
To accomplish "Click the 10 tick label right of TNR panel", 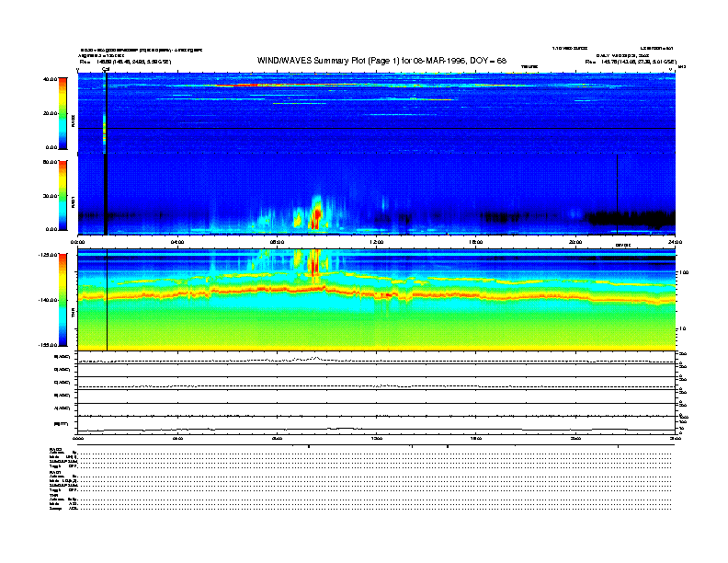I will (x=682, y=329).
